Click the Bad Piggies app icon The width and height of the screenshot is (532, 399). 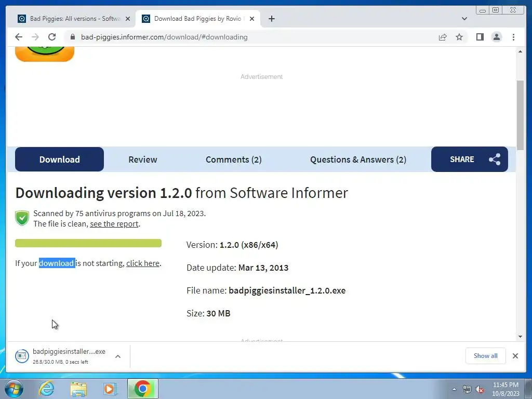(45, 54)
